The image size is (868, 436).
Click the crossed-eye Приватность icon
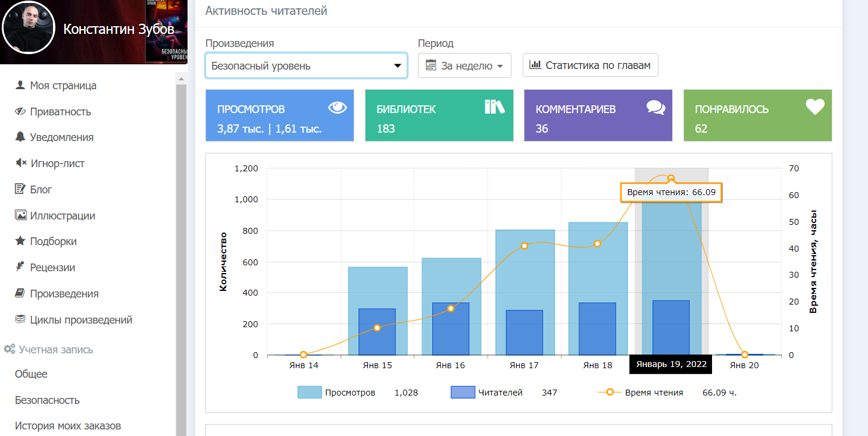pyautogui.click(x=20, y=111)
